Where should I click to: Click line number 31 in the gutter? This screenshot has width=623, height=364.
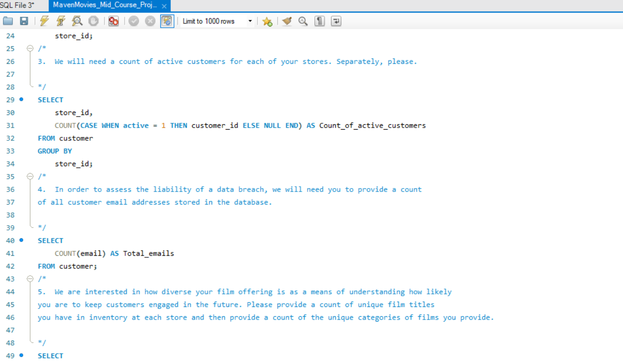(10, 125)
